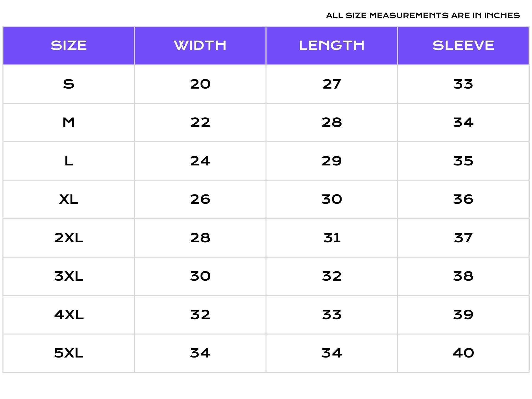The image size is (532, 399).
Task: Select the 5XL size label
Action: tap(69, 353)
